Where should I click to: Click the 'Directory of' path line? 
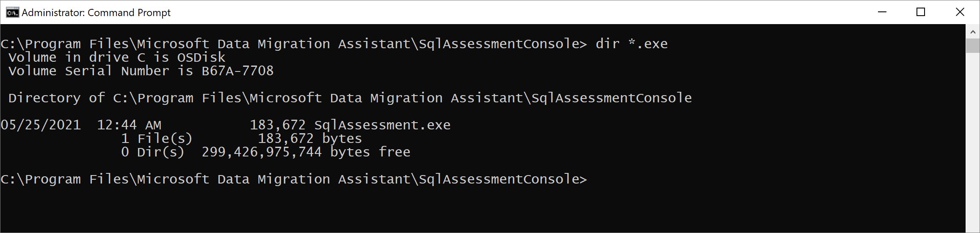pyautogui.click(x=350, y=98)
